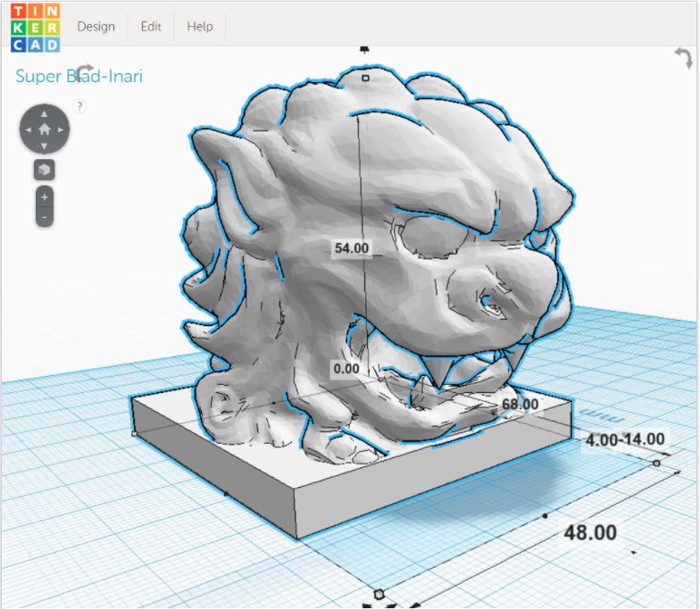Open the Edit menu
The height and width of the screenshot is (610, 700).
(x=151, y=27)
